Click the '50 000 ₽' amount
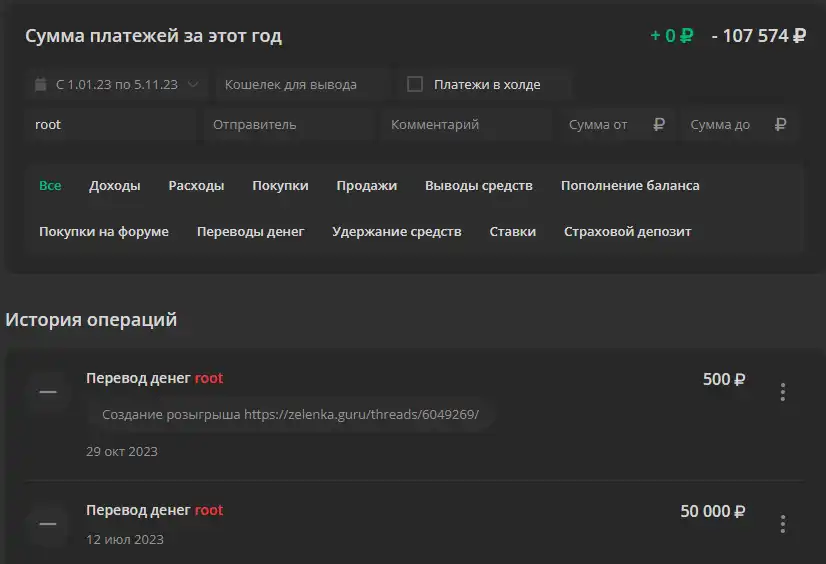This screenshot has height=564, width=826. coord(713,511)
